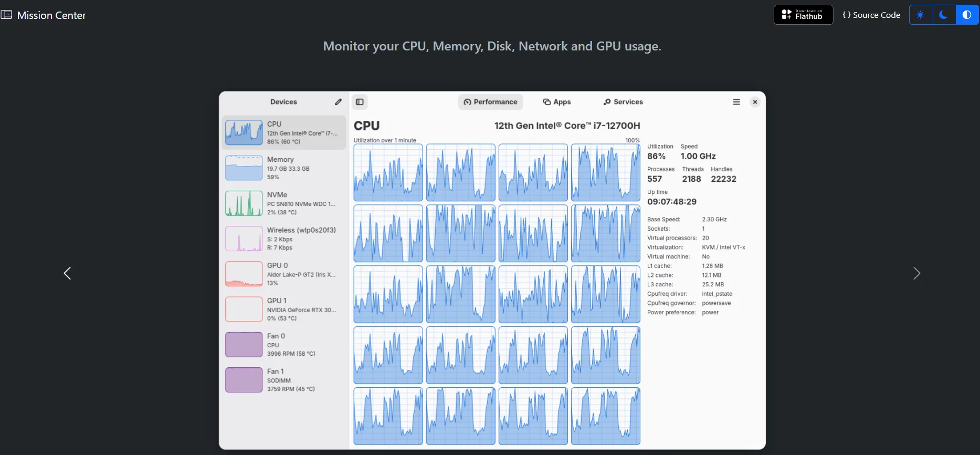Select the NVMe disk graph icon

244,203
